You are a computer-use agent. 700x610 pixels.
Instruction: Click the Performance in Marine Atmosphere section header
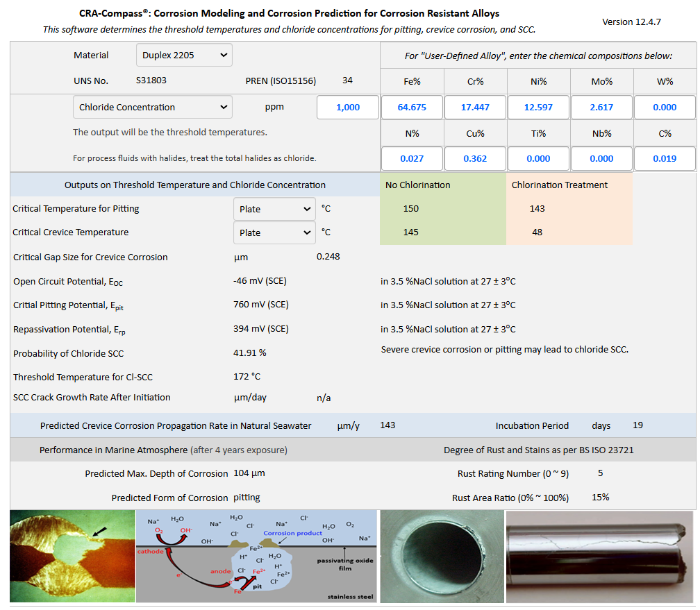(163, 450)
